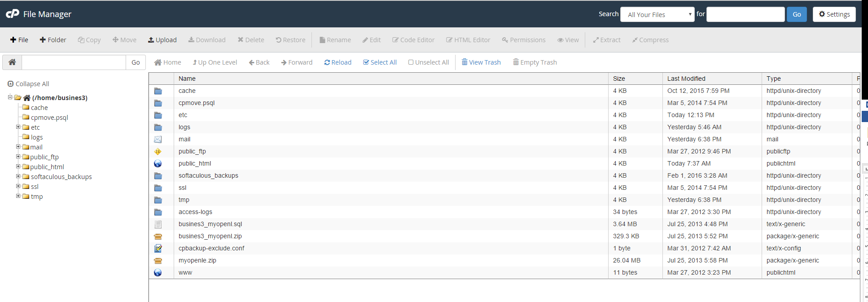Click the Move toolbar button

click(124, 40)
